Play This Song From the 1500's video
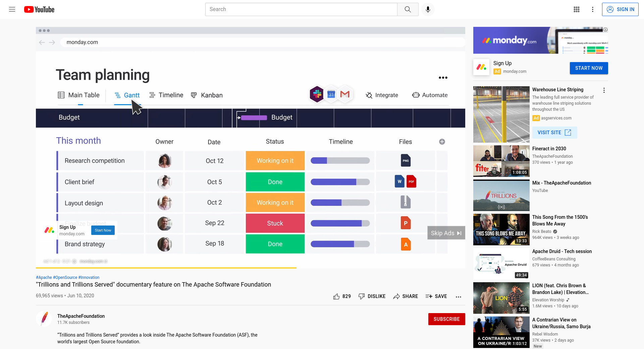 click(501, 230)
